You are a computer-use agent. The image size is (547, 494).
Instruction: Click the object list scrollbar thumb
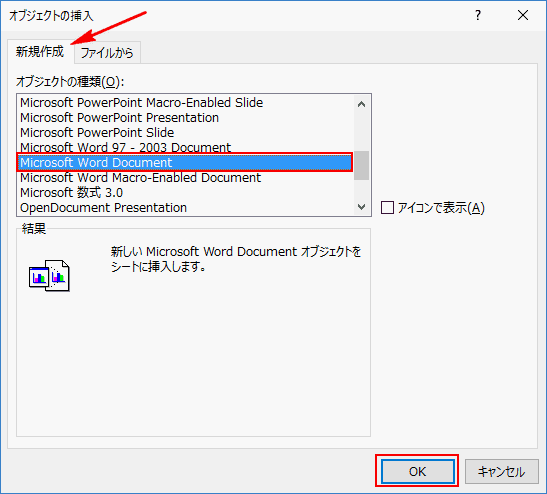(361, 165)
